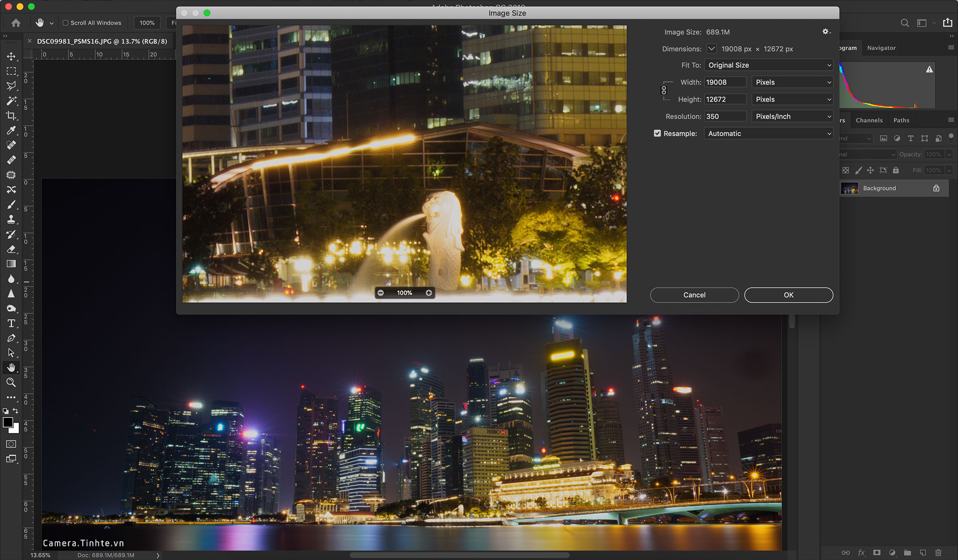
Task: Select the Rectangular Marquee tool
Action: (x=11, y=71)
